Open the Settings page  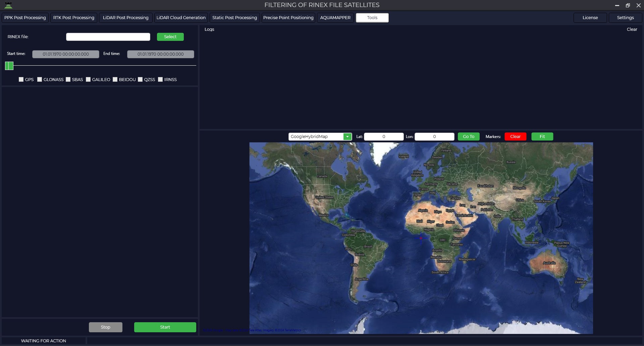[x=626, y=18]
